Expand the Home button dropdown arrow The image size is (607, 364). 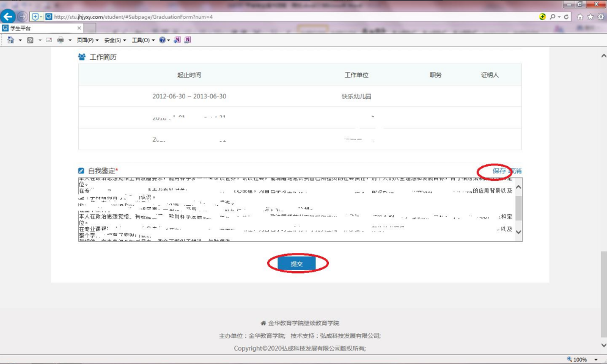pyautogui.click(x=20, y=40)
